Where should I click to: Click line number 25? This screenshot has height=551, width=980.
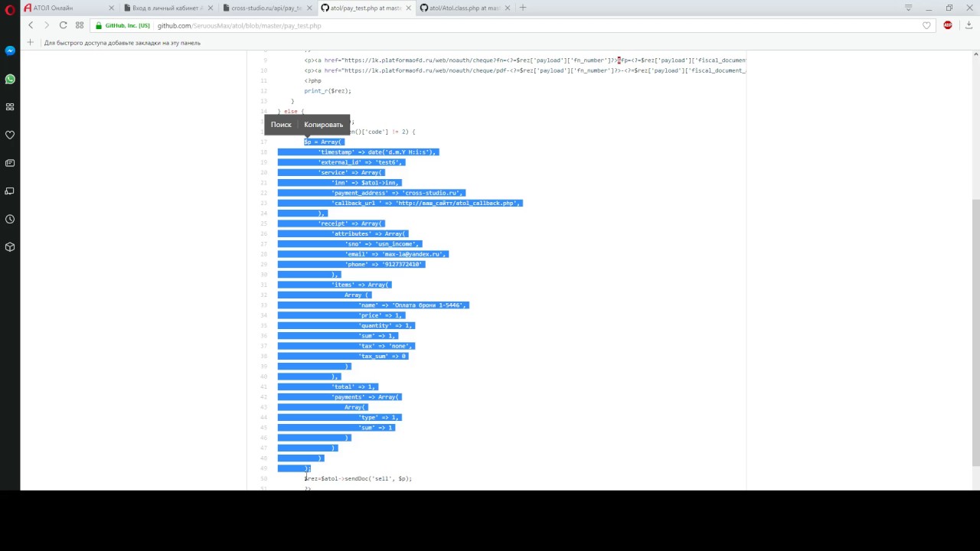[263, 223]
